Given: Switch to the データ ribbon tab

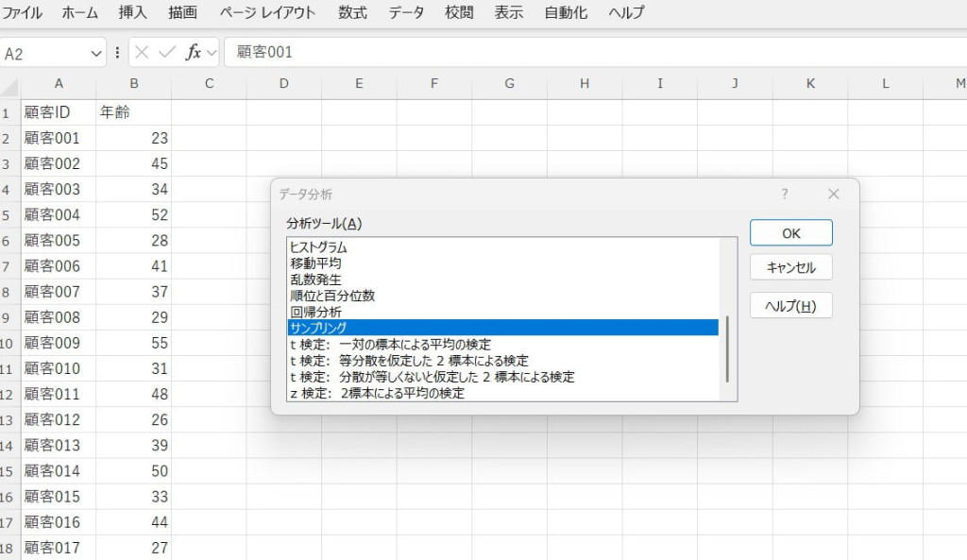Looking at the screenshot, I should (x=406, y=13).
